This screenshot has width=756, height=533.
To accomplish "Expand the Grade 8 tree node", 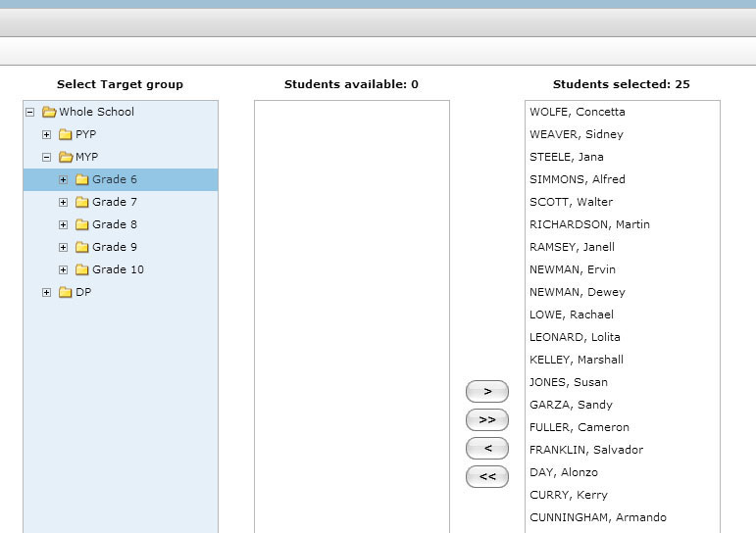I will pyautogui.click(x=63, y=225).
